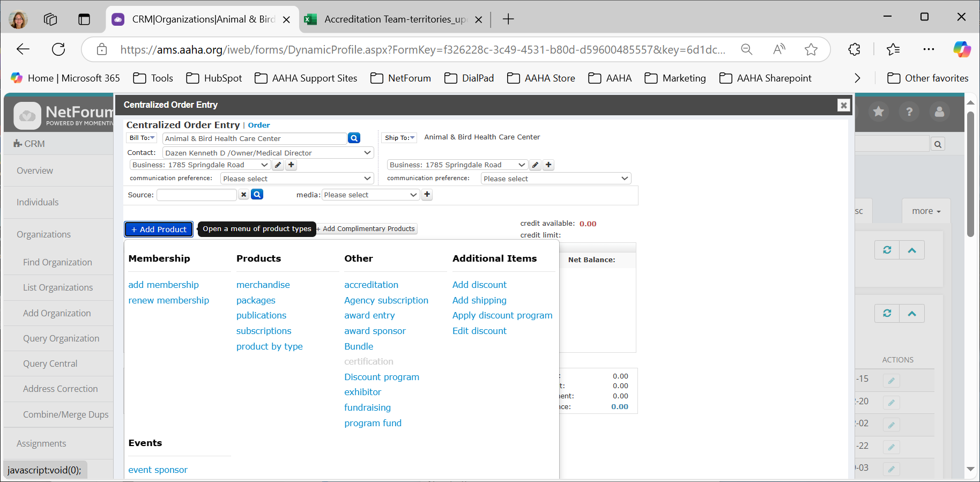The height and width of the screenshot is (482, 980).
Task: Choose renew membership menu option
Action: pos(168,300)
